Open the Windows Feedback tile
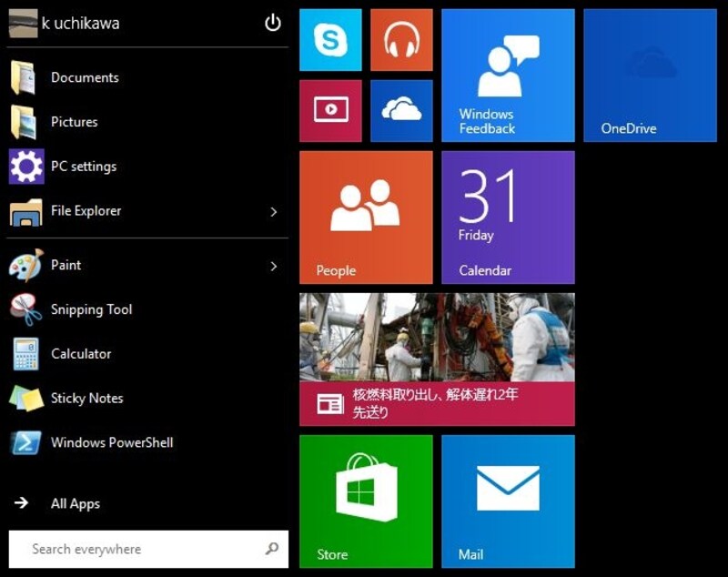Viewport: 728px width, 577px height. [508, 76]
